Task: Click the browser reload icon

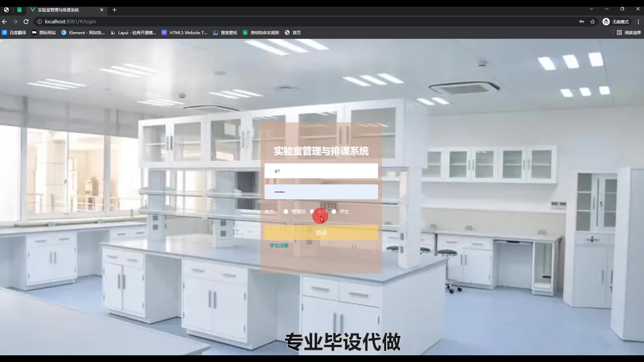Action: pyautogui.click(x=26, y=21)
